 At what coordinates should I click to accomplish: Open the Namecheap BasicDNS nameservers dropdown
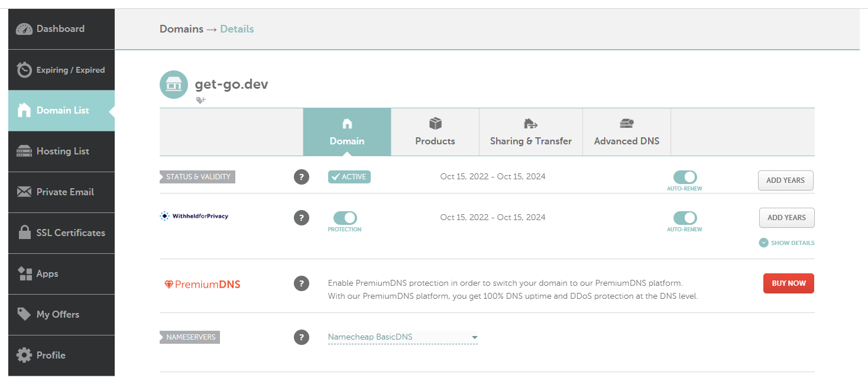coord(403,337)
